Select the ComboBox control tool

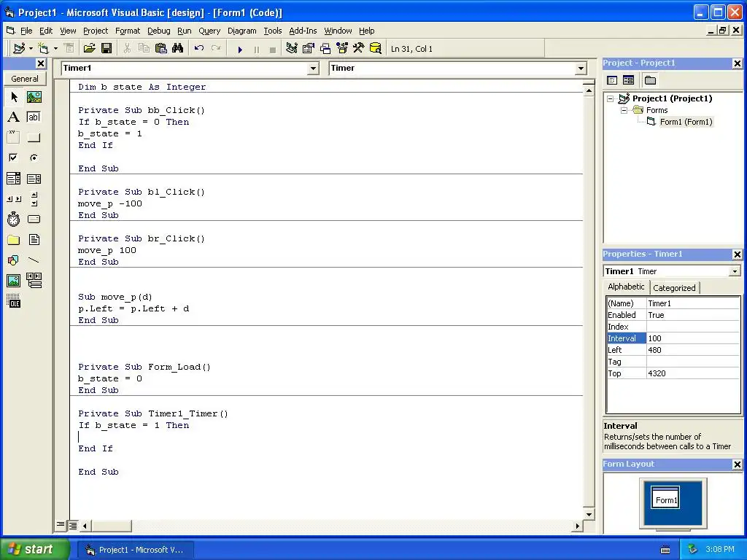[14, 179]
